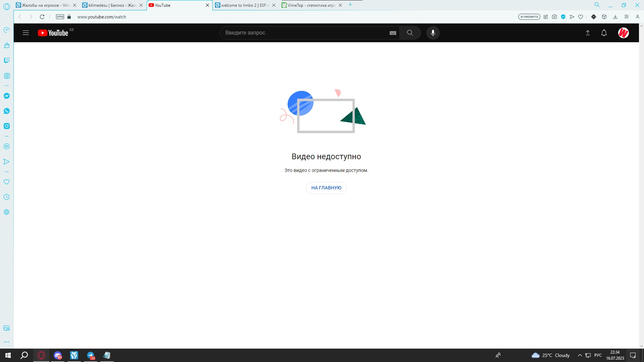Click the create video upload icon
This screenshot has width=644, height=362.
[588, 33]
